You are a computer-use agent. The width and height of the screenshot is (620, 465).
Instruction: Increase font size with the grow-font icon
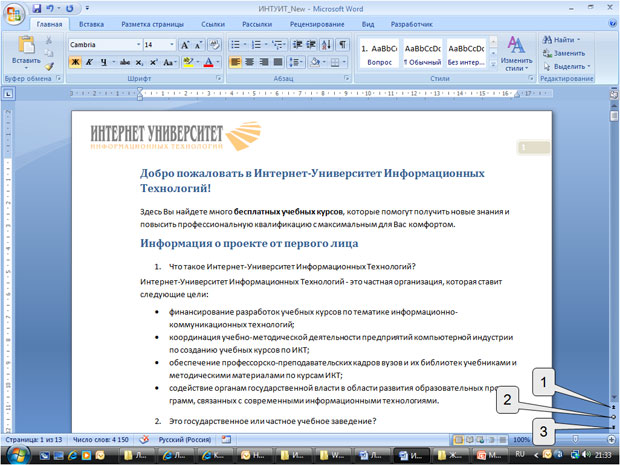click(x=185, y=45)
